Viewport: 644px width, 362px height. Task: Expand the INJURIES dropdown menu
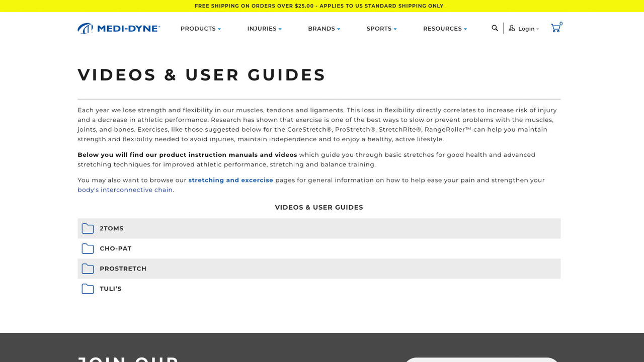(x=264, y=29)
